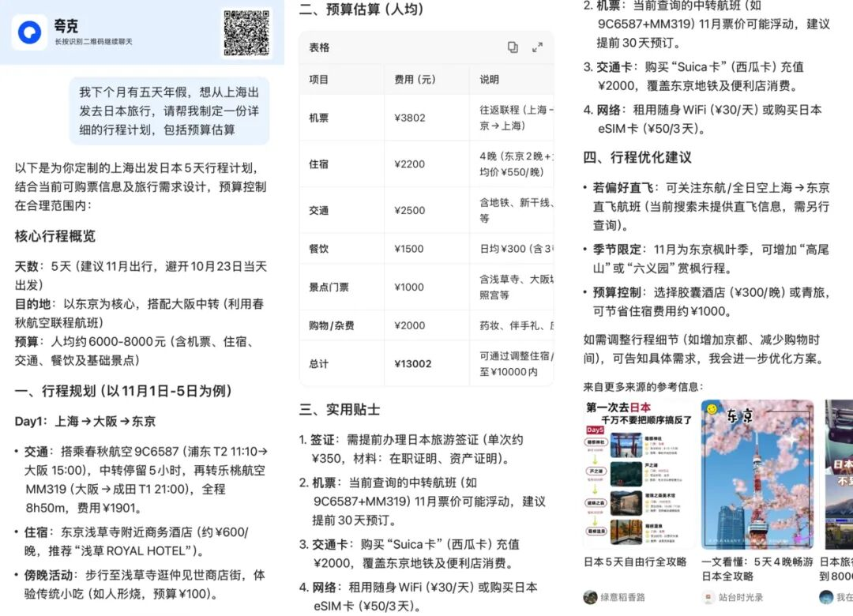853x616 pixels.
Task: Click the 费用（元） column header
Action: tap(415, 80)
